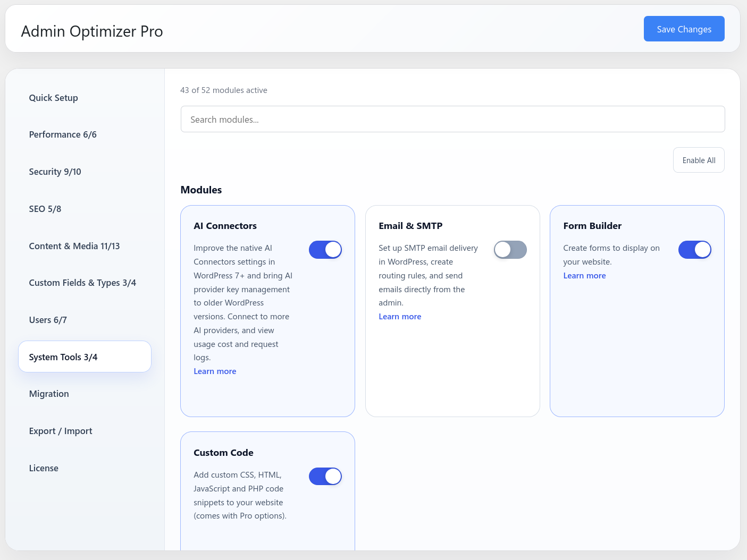Open Custom Fields & Types 3/4
Screen dimensions: 747x560
coord(85,283)
